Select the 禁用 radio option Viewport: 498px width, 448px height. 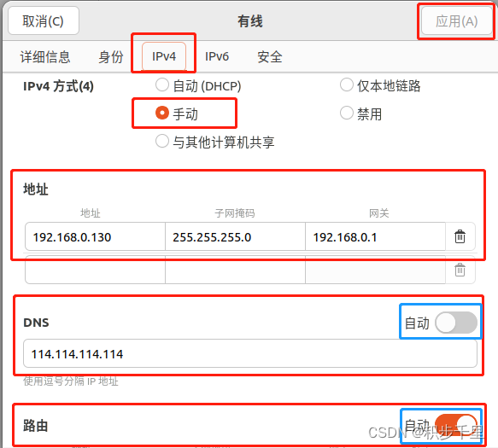[x=347, y=113]
